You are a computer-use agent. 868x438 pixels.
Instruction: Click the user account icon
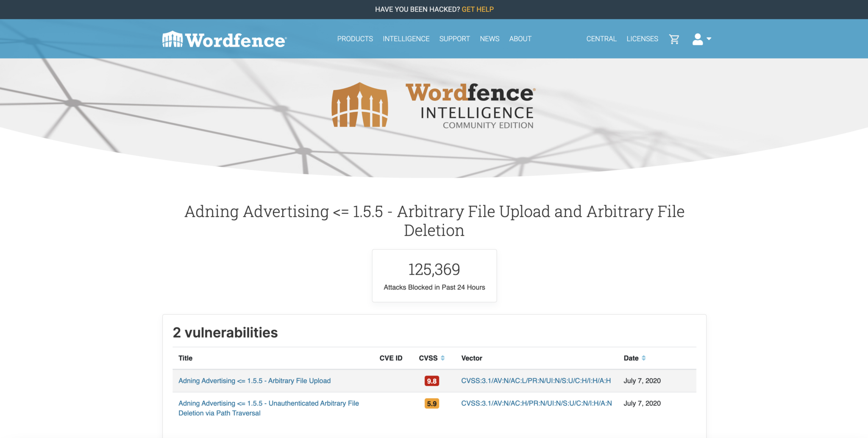697,39
